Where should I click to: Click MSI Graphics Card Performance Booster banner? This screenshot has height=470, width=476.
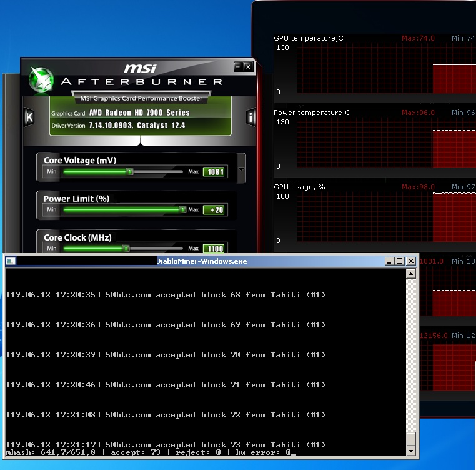click(141, 98)
